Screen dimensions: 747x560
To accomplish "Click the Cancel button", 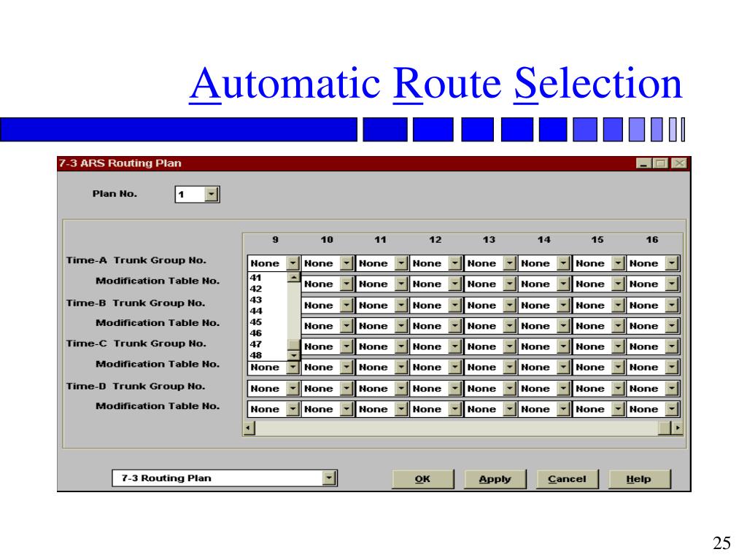I will 567,479.
